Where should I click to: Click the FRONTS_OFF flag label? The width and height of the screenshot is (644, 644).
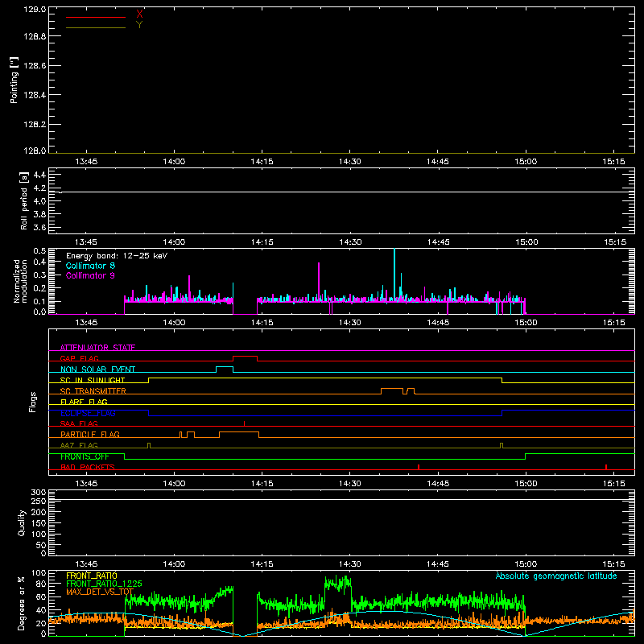point(85,456)
